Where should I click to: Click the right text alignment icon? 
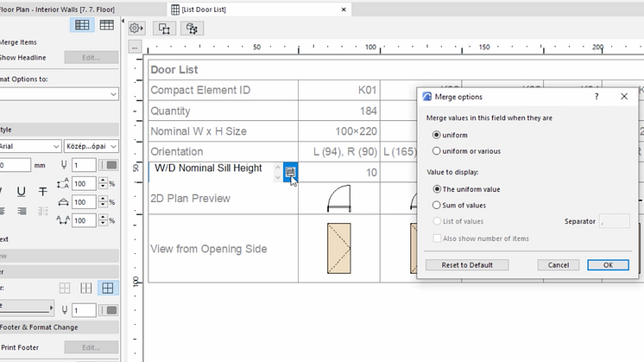(22, 211)
